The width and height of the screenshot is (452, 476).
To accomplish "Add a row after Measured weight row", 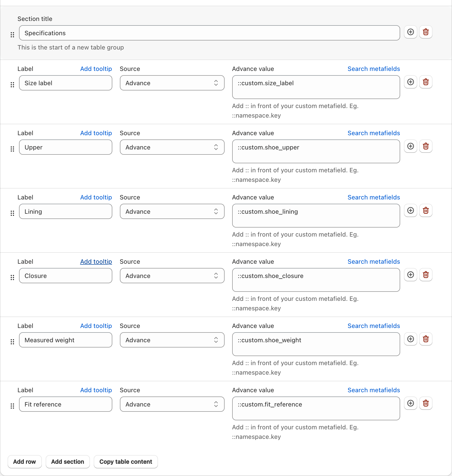I will (x=411, y=339).
